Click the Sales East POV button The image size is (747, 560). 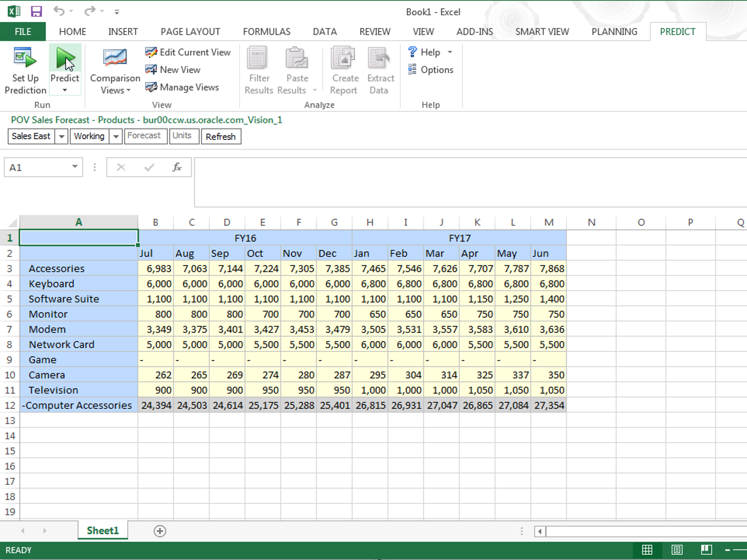31,136
